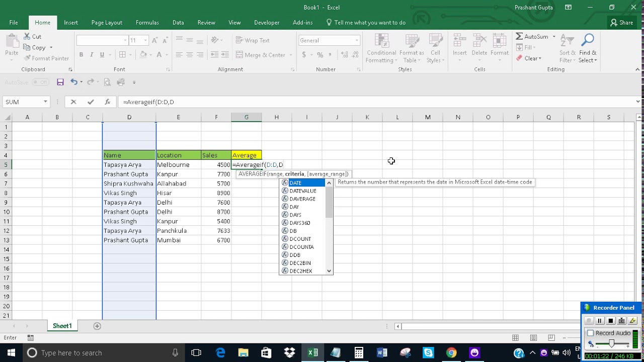Screen dimensions: 644x362
Task: Select DAVERAGE in the function list
Action: click(x=303, y=199)
